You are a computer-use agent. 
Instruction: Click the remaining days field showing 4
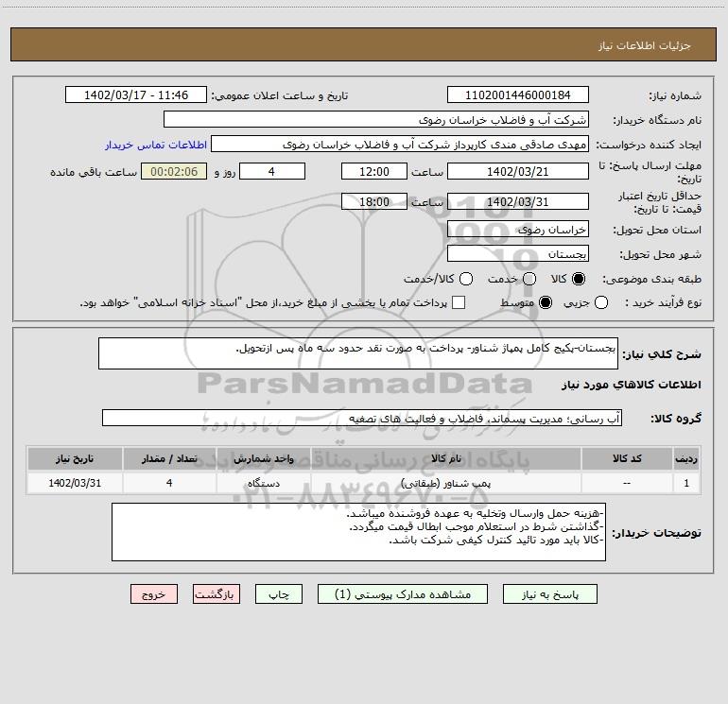pyautogui.click(x=272, y=171)
